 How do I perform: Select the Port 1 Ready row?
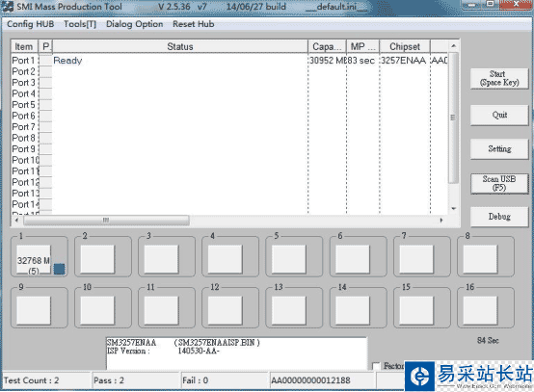click(x=229, y=61)
